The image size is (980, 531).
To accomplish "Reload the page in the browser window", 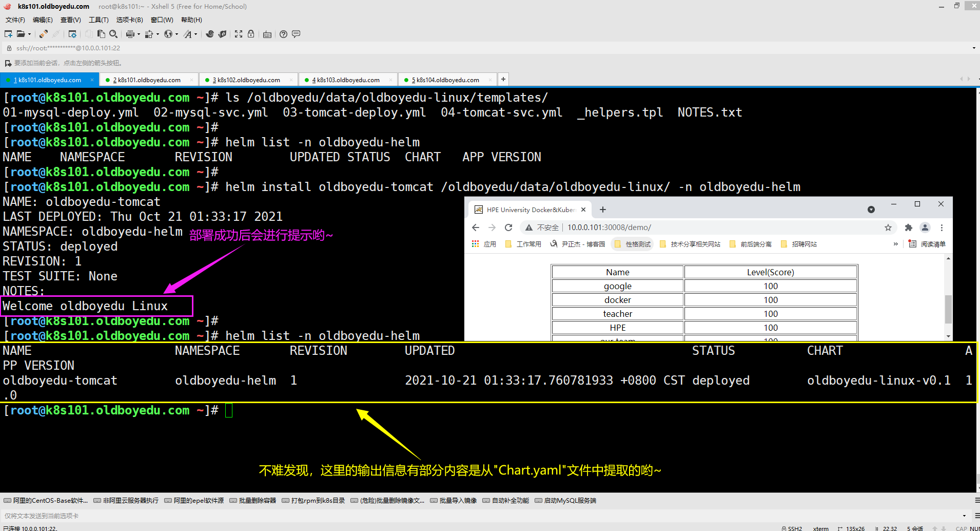I will coord(508,227).
